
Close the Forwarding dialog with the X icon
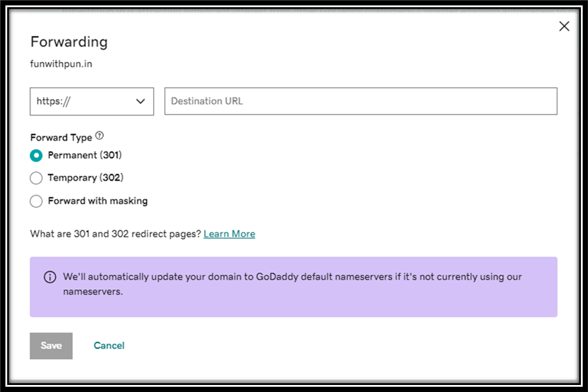tap(564, 26)
